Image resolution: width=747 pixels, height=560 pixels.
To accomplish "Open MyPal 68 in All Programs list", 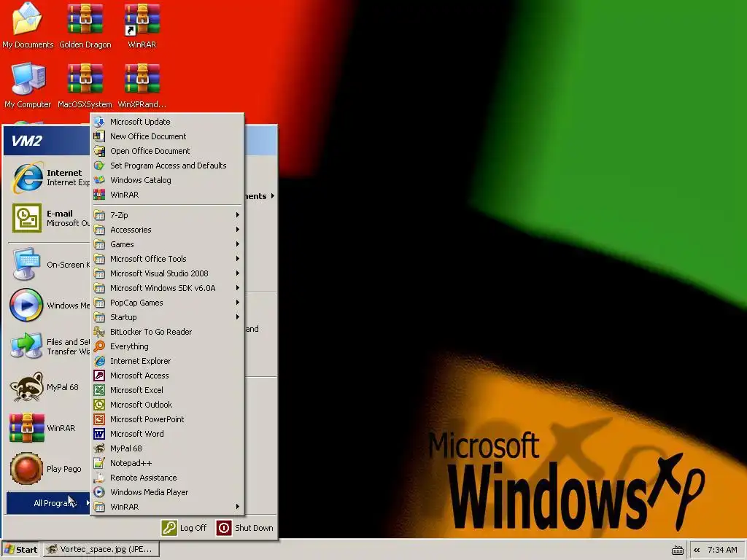I will (x=167, y=448).
